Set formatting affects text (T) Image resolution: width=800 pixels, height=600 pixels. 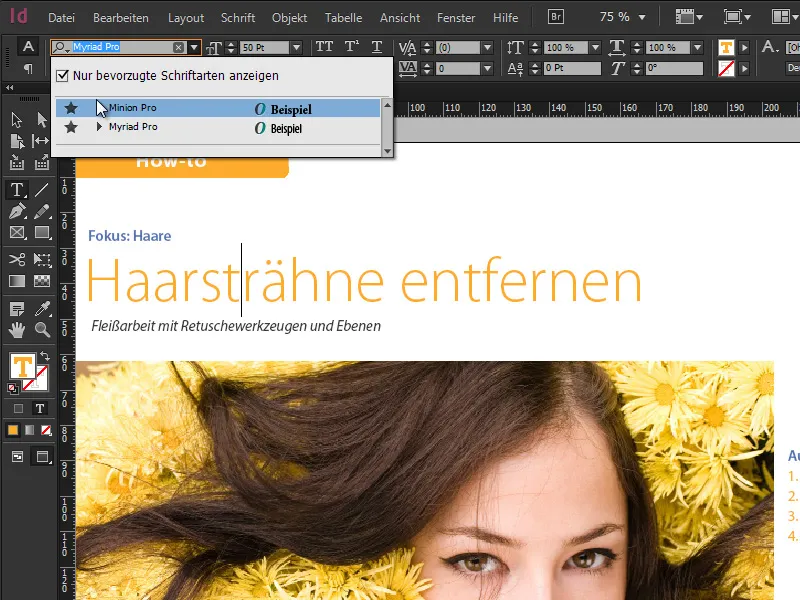pos(40,408)
